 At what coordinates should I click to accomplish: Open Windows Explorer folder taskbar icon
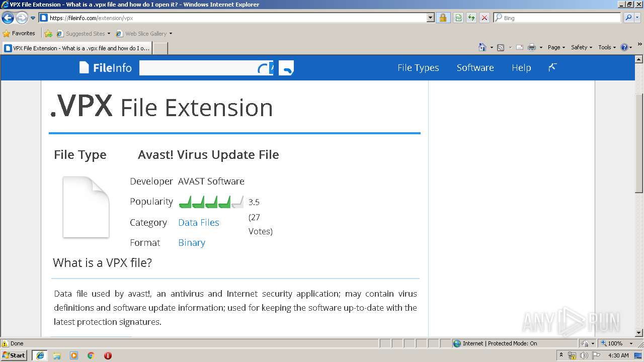coord(57,355)
